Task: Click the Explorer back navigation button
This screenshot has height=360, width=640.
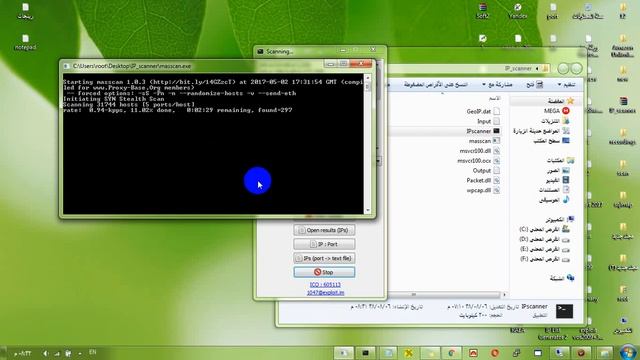Action: [x=576, y=69]
